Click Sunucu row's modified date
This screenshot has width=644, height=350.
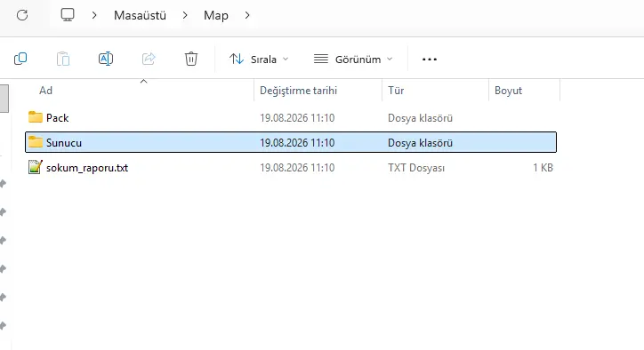pos(297,143)
